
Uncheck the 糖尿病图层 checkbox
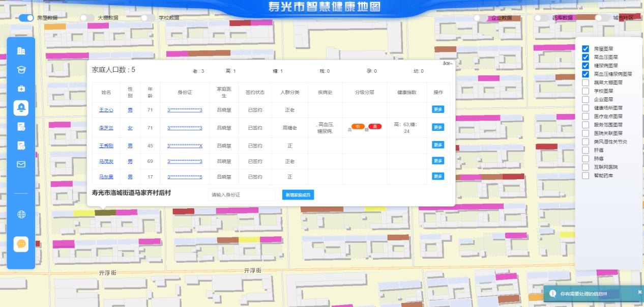point(585,66)
